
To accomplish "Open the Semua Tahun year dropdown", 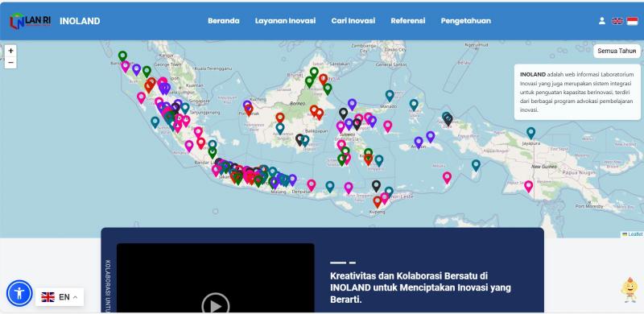I will point(617,51).
